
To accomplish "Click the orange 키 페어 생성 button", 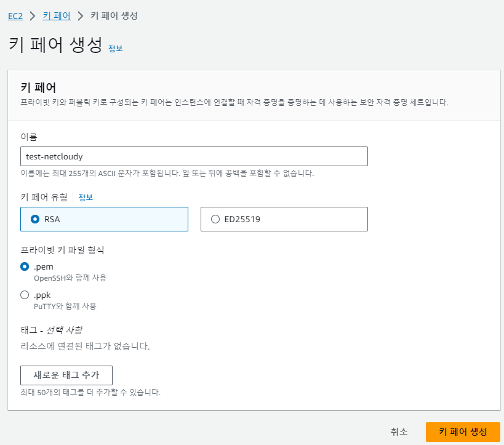I will 463,431.
